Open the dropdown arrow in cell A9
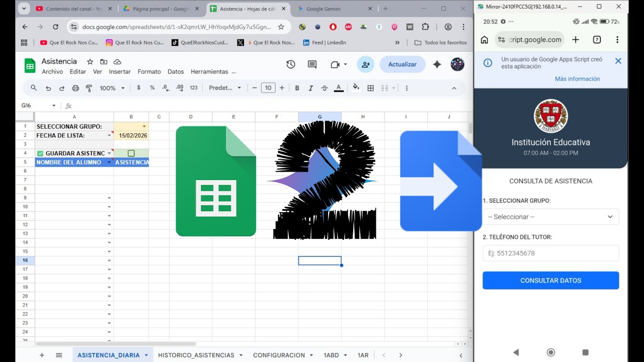 pos(109,198)
